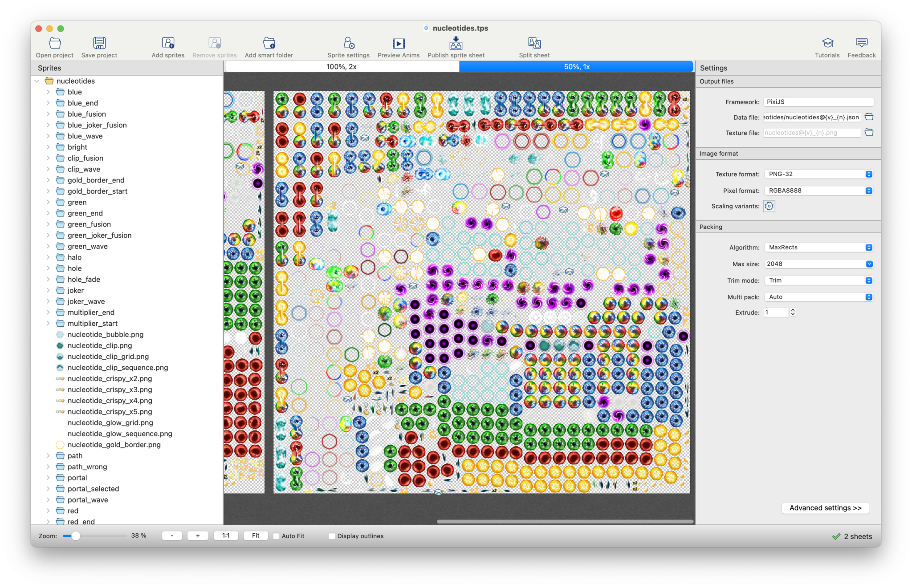The height and width of the screenshot is (588, 912).
Task: Open Tutorials
Action: point(827,47)
